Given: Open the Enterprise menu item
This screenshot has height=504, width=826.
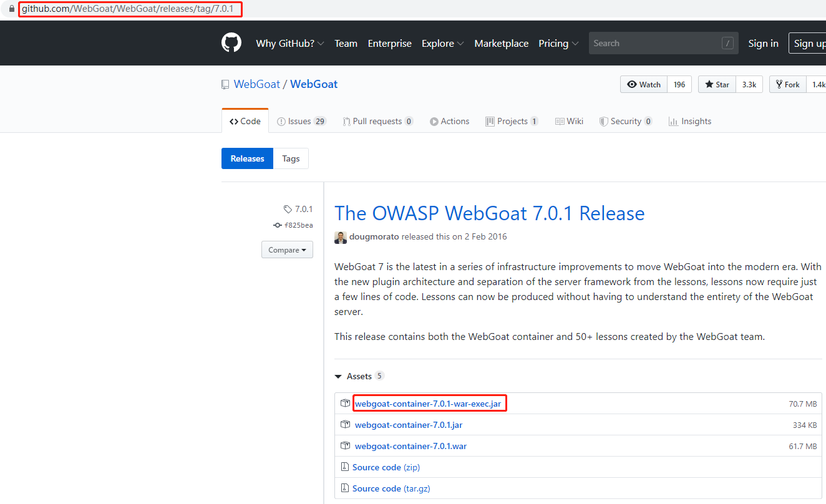Looking at the screenshot, I should [x=390, y=43].
